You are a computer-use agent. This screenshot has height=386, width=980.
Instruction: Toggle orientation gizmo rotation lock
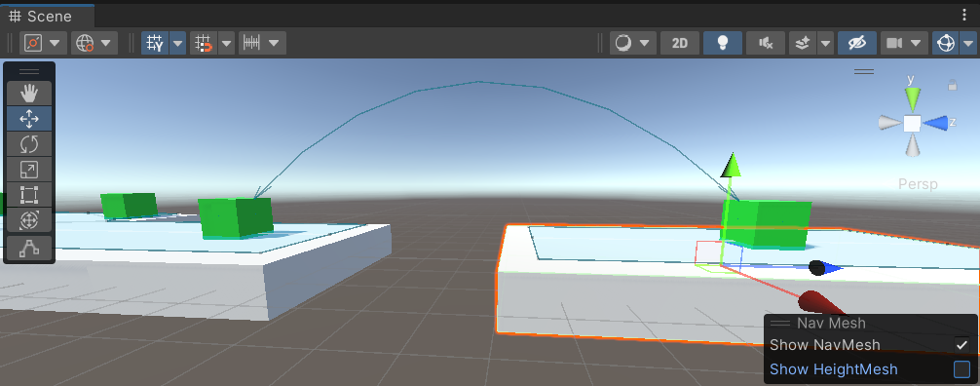[953, 85]
